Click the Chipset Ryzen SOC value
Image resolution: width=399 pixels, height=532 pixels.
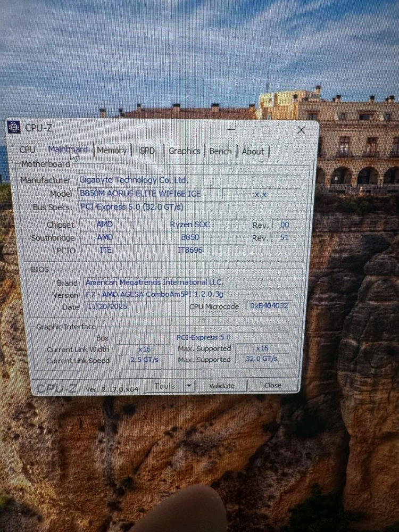[190, 225]
